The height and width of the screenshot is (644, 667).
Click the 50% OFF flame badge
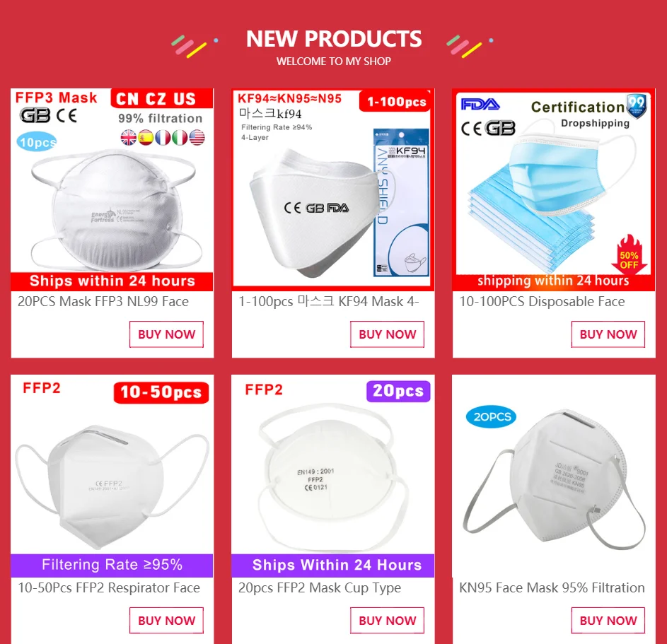pyautogui.click(x=629, y=254)
